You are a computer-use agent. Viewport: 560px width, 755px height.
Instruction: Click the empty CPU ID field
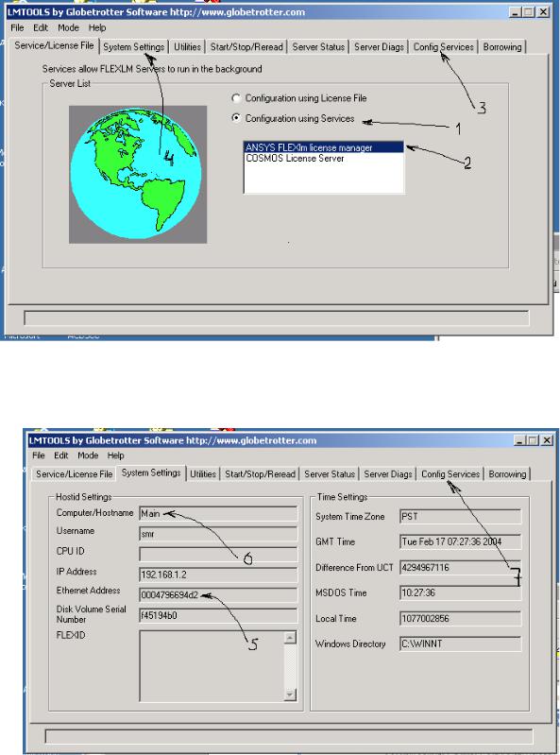pyautogui.click(x=218, y=554)
